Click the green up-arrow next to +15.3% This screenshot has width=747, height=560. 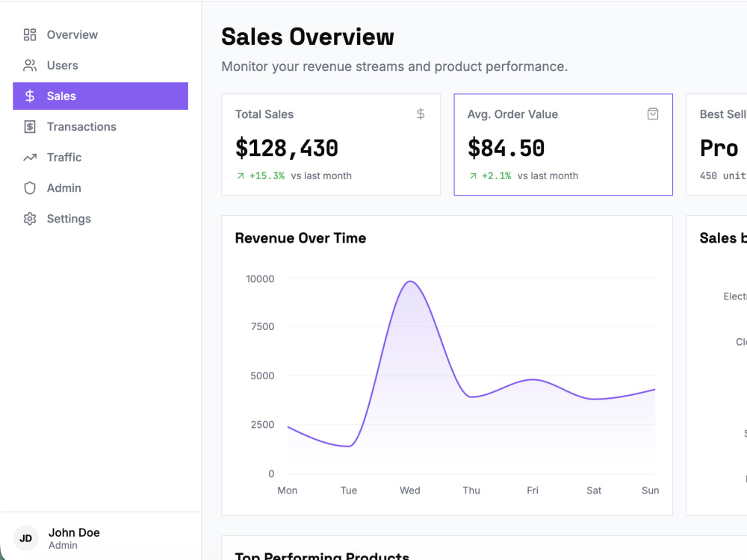[241, 176]
